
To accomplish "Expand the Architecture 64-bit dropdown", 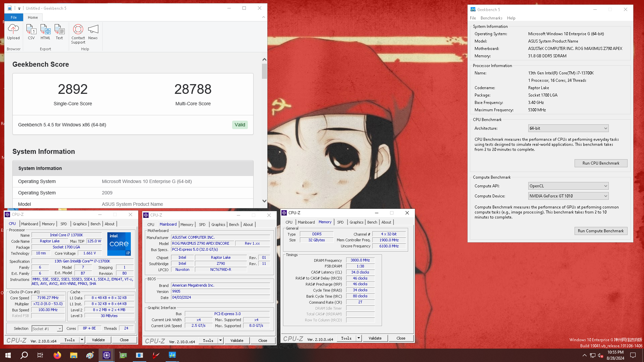I will pyautogui.click(x=568, y=128).
